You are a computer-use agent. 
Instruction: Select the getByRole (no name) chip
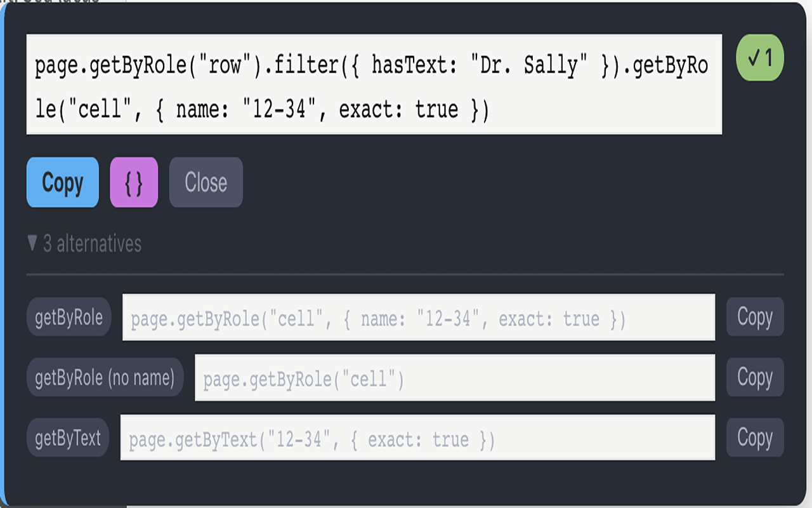tap(105, 378)
